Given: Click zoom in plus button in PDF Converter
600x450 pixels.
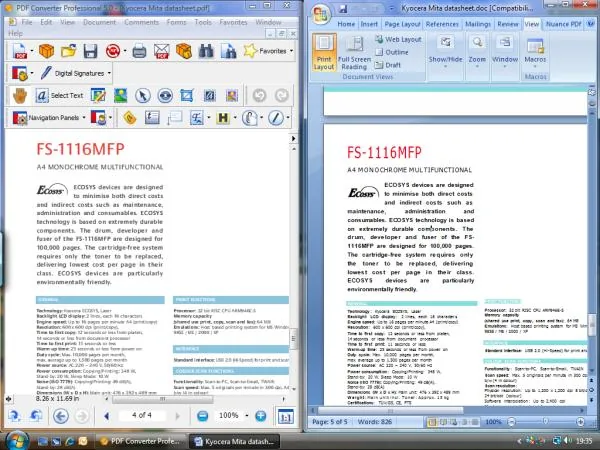Looking at the screenshot, I should (261, 416).
